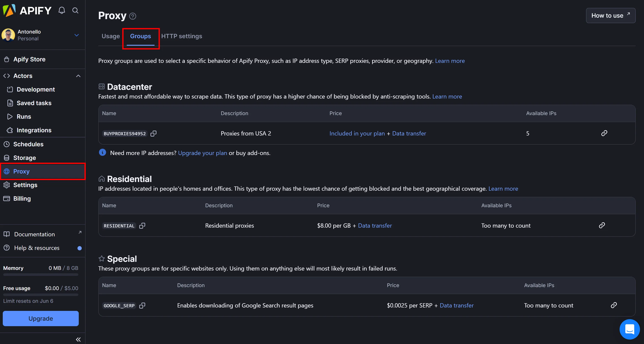Viewport: 644px width, 344px height.
Task: Click link icon in BUYPROXIES94952 row
Action: pos(604,133)
